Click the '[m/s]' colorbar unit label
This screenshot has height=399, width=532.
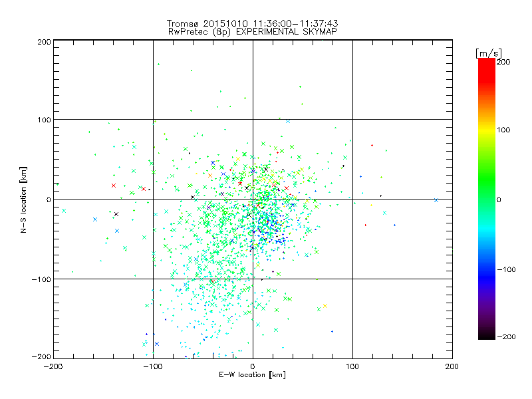point(489,53)
